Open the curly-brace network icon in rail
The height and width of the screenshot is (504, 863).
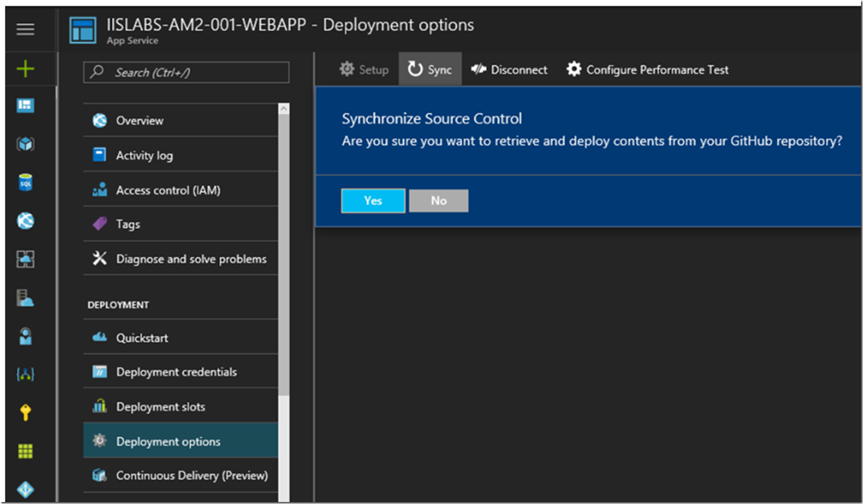coord(25,374)
